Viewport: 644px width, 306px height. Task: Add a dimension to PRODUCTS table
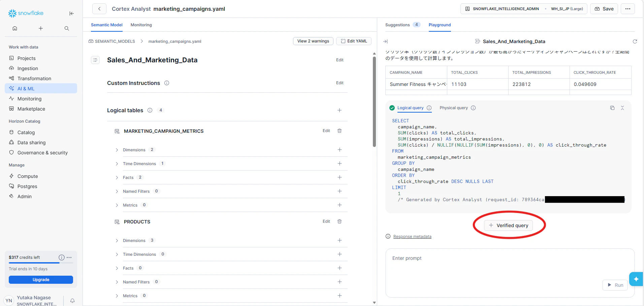tap(340, 240)
